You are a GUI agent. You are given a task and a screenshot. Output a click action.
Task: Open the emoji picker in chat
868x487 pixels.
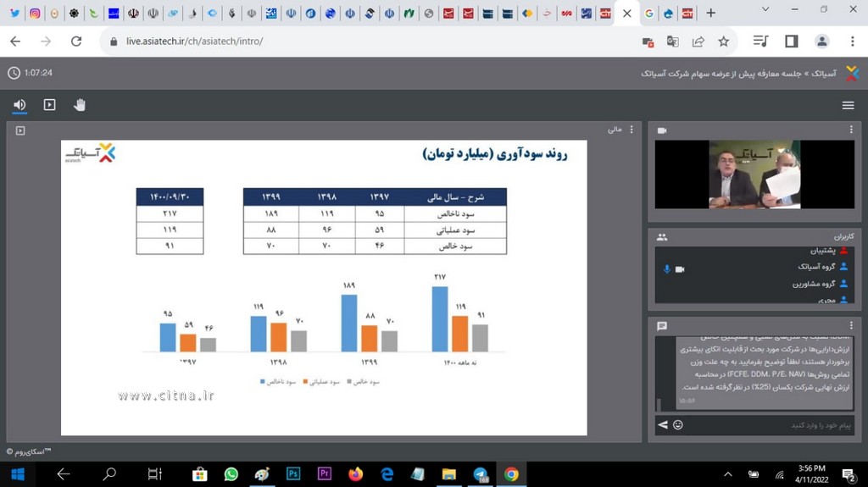point(678,424)
